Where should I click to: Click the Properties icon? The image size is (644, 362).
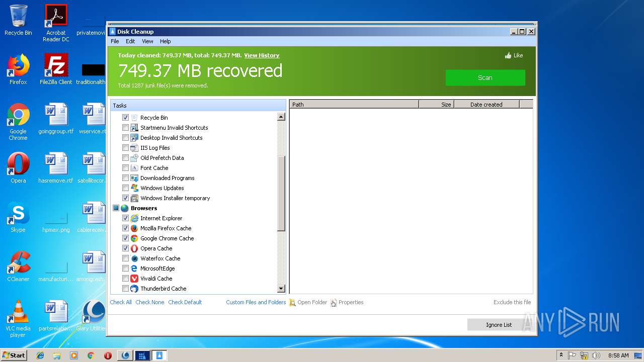click(334, 303)
